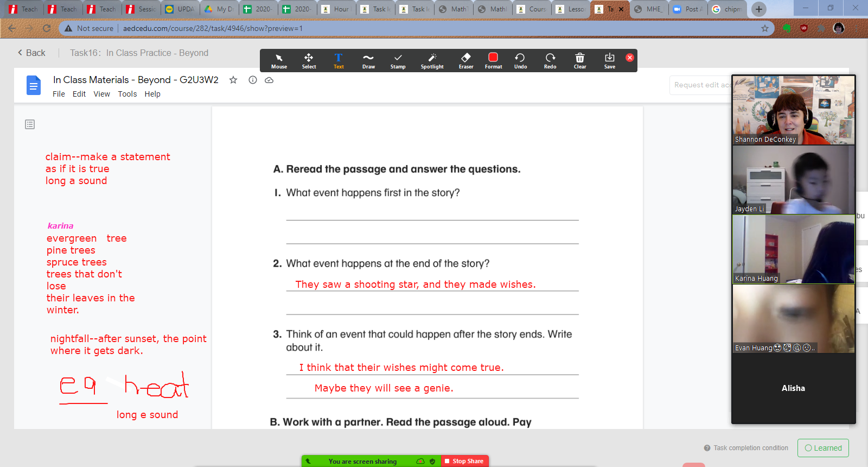Star the In Class Materials document
Image resolution: width=868 pixels, height=467 pixels.
tap(233, 80)
